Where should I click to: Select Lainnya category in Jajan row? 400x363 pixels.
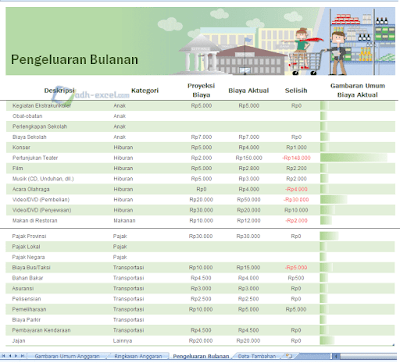click(122, 341)
